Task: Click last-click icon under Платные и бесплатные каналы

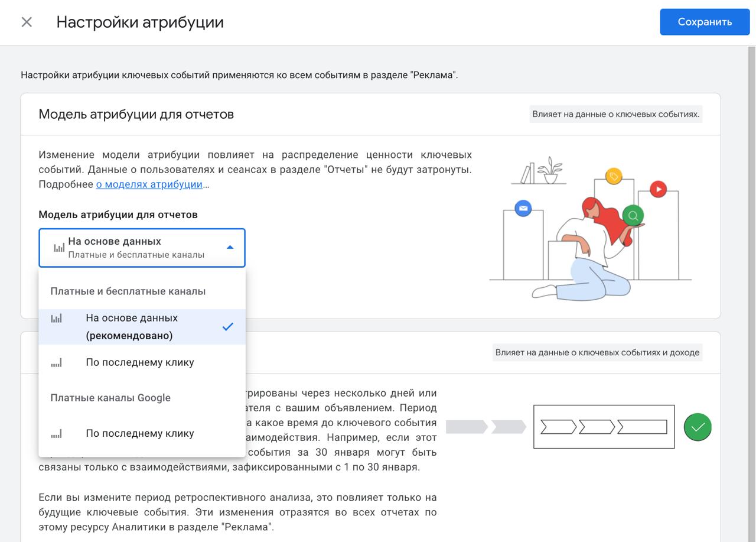Action: click(x=56, y=363)
